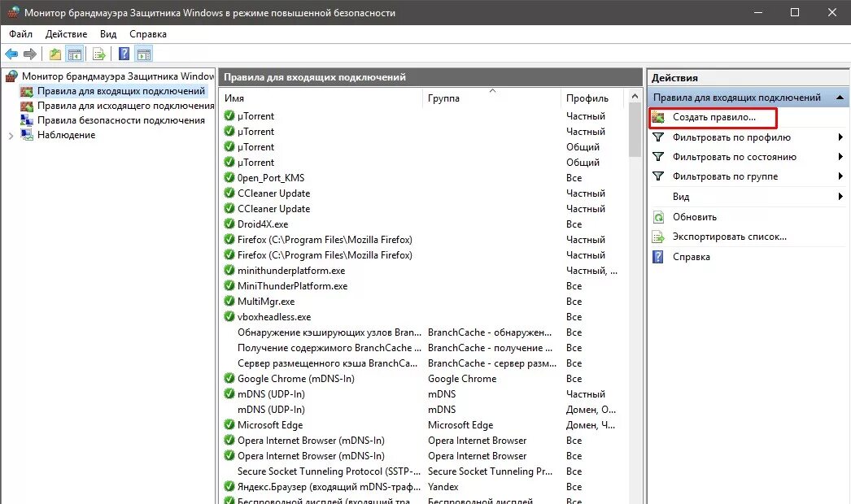Click the green check icon of vboxheadless.exe rule
851x504 pixels.
click(229, 316)
